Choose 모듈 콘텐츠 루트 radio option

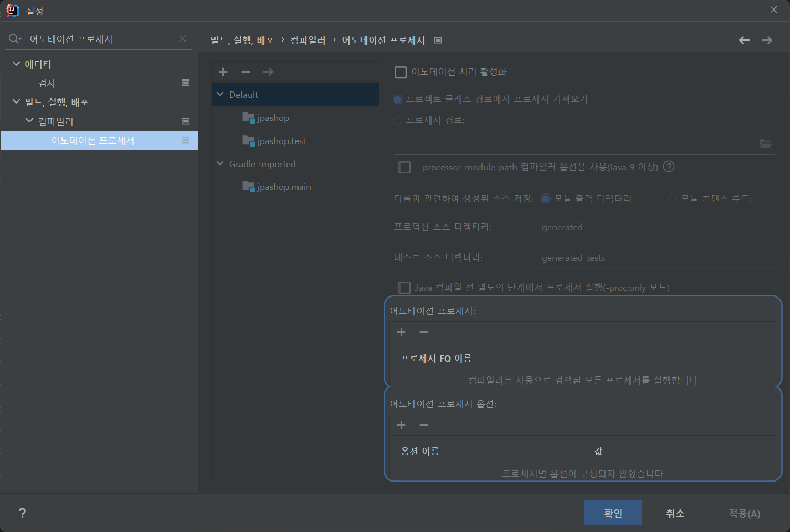(x=672, y=199)
